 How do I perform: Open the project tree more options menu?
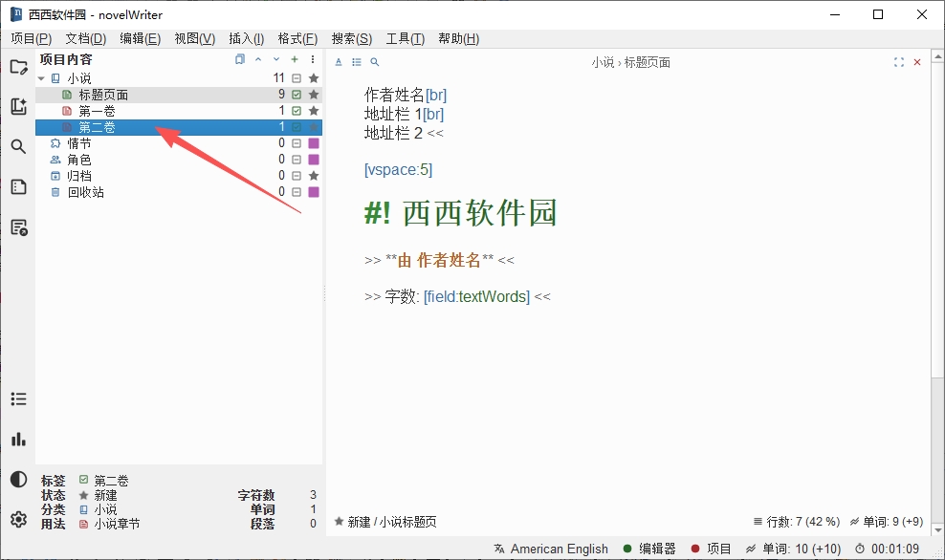(x=312, y=59)
